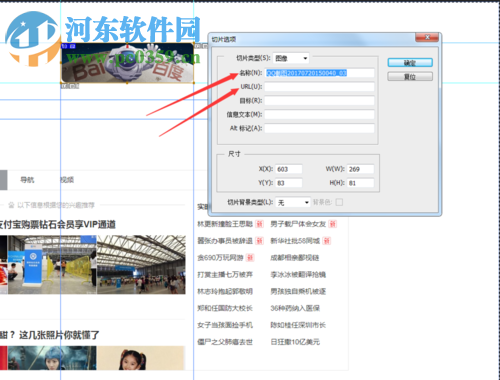Confirm the dialog with 确定 button

coord(410,63)
